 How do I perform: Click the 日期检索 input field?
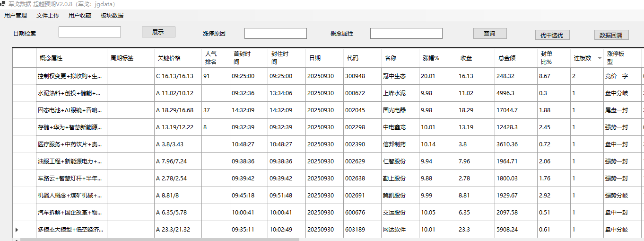click(x=90, y=32)
